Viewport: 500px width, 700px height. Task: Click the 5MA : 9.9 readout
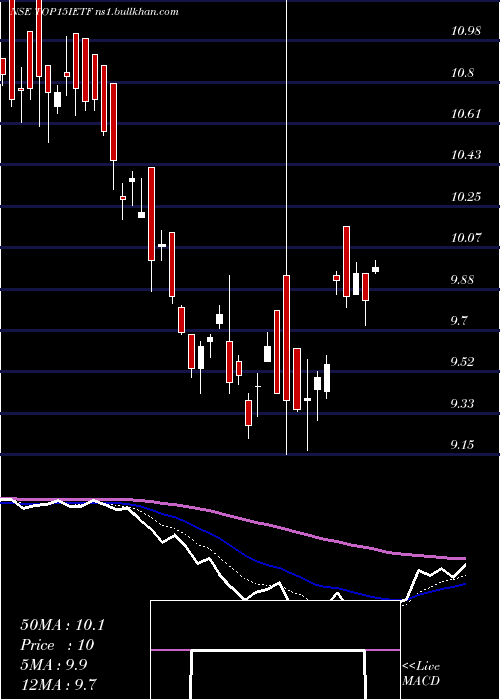click(x=54, y=665)
